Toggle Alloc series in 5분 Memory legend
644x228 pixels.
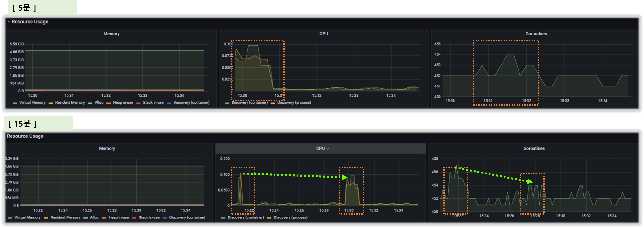pos(99,102)
